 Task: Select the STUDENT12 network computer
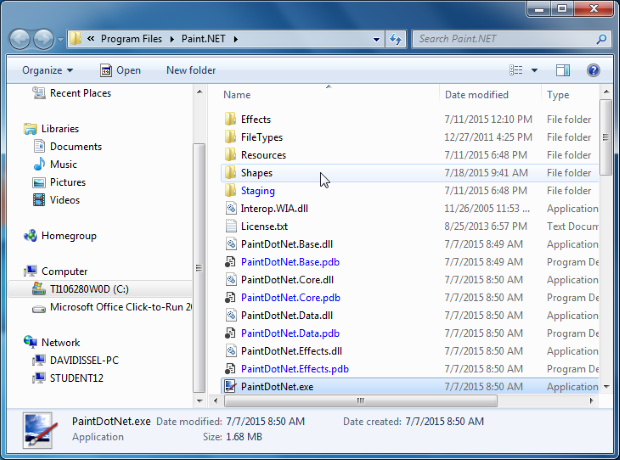click(77, 379)
